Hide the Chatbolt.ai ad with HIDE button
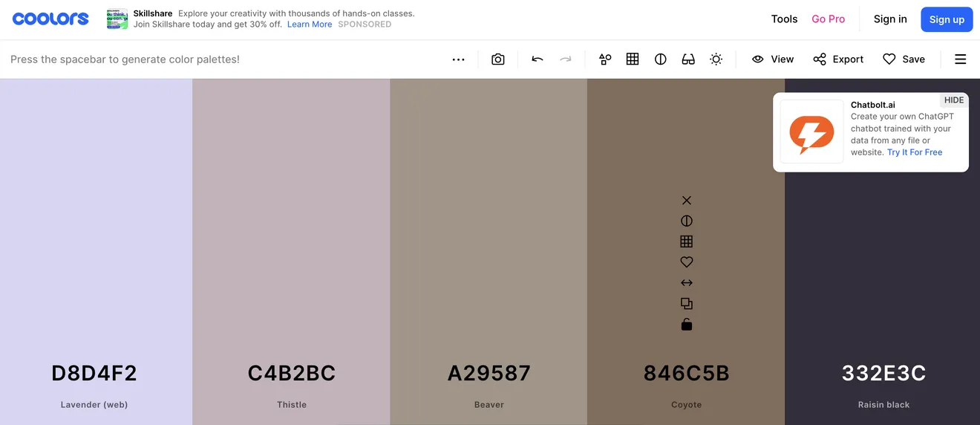980x425 pixels. pyautogui.click(x=954, y=100)
